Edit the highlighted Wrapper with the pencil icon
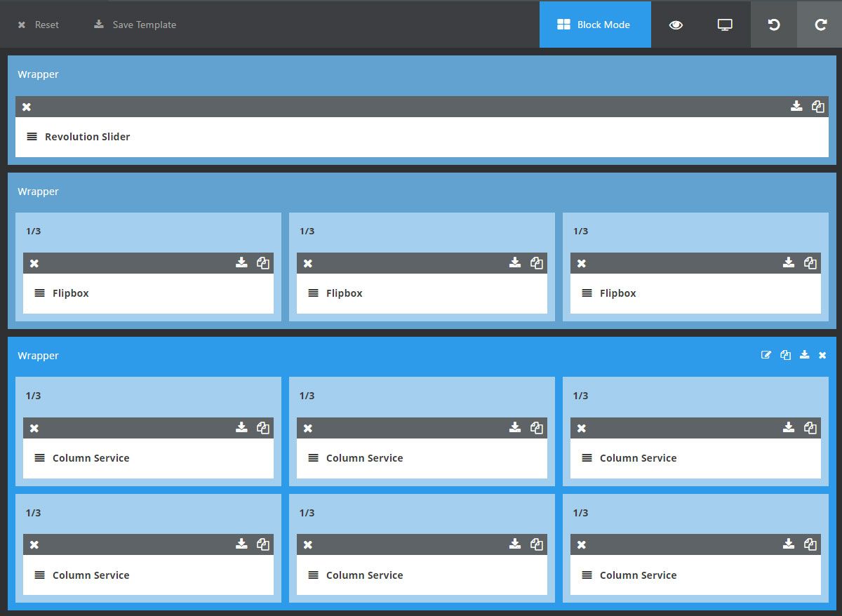Image resolution: width=842 pixels, height=616 pixels. click(766, 355)
